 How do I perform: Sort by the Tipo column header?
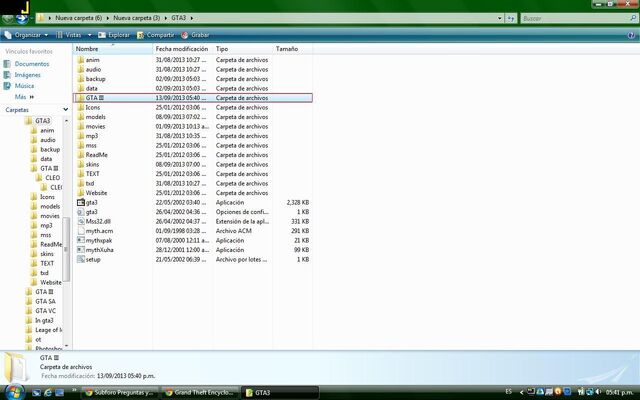[x=242, y=49]
